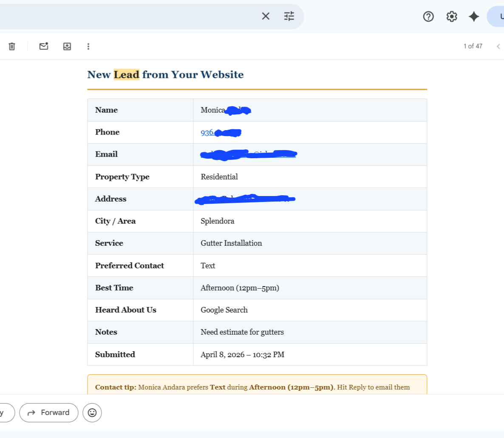The width and height of the screenshot is (504, 438).
Task: Clear the search box with the X icon
Action: (x=266, y=16)
